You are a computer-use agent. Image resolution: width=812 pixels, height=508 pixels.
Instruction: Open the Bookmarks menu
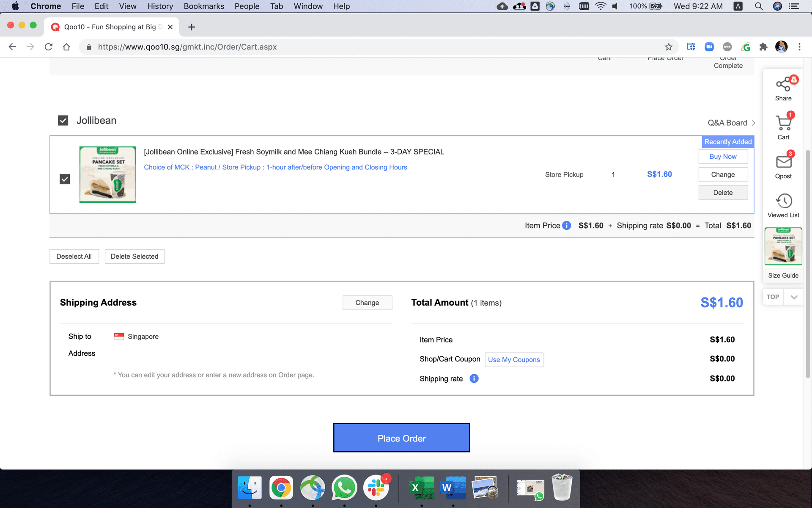(204, 6)
